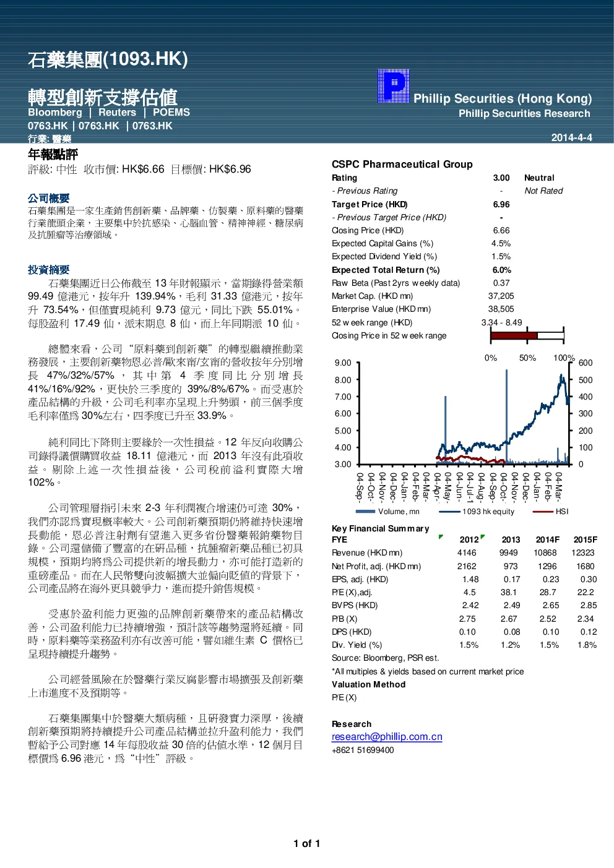Click the 1093 hk equity legend entry

tap(477, 512)
